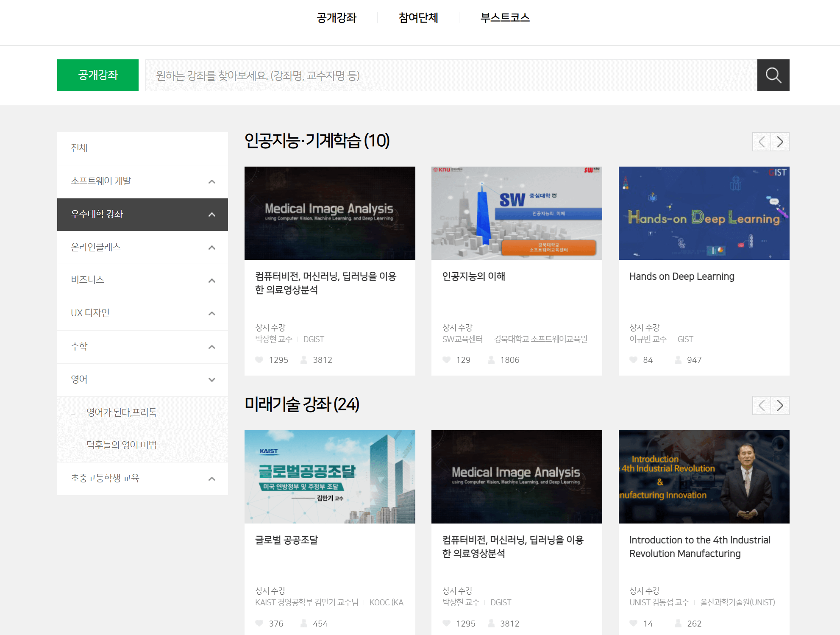Click heart icon on 컴퓨터비전 의료영상분석 card
840x635 pixels.
259,360
